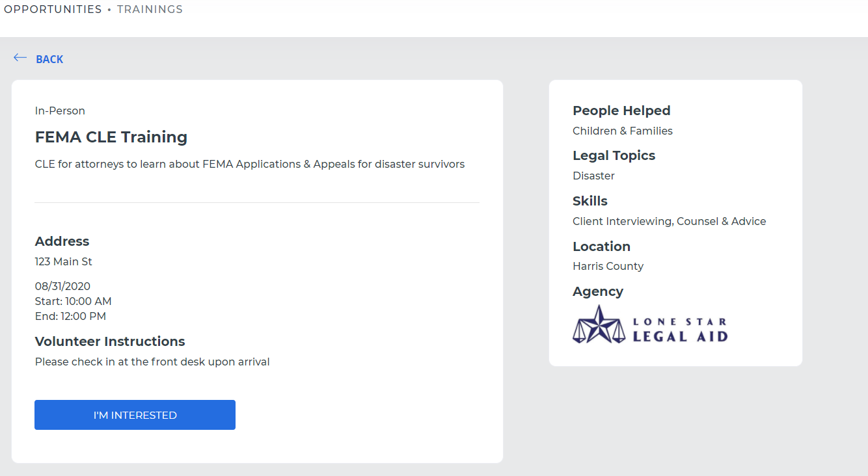868x476 pixels.
Task: Click the End: 12:00 PM time
Action: tap(70, 316)
